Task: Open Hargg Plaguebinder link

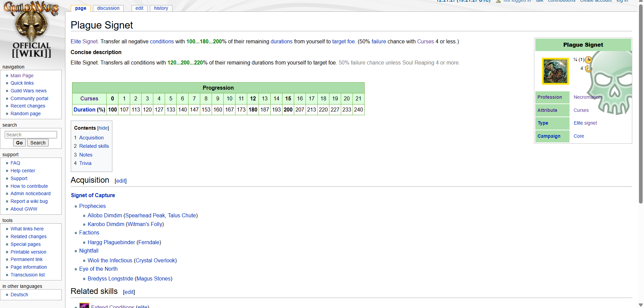Action: point(111,242)
